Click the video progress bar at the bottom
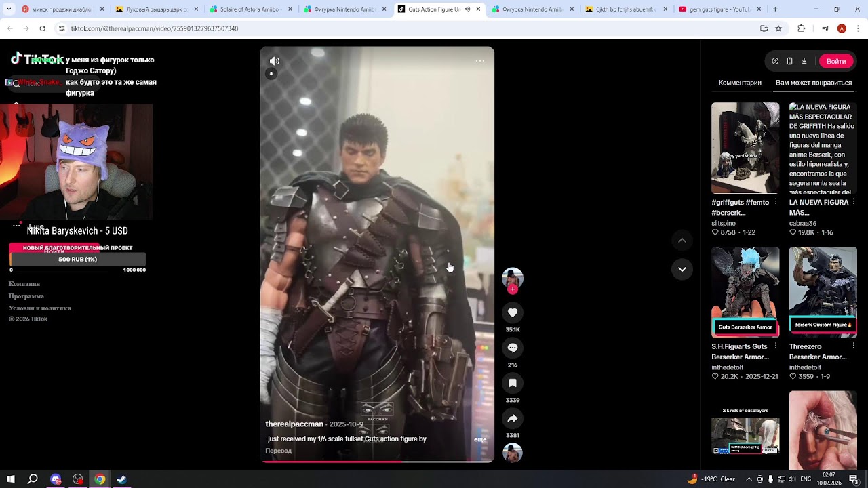The width and height of the screenshot is (868, 488). [x=377, y=462]
